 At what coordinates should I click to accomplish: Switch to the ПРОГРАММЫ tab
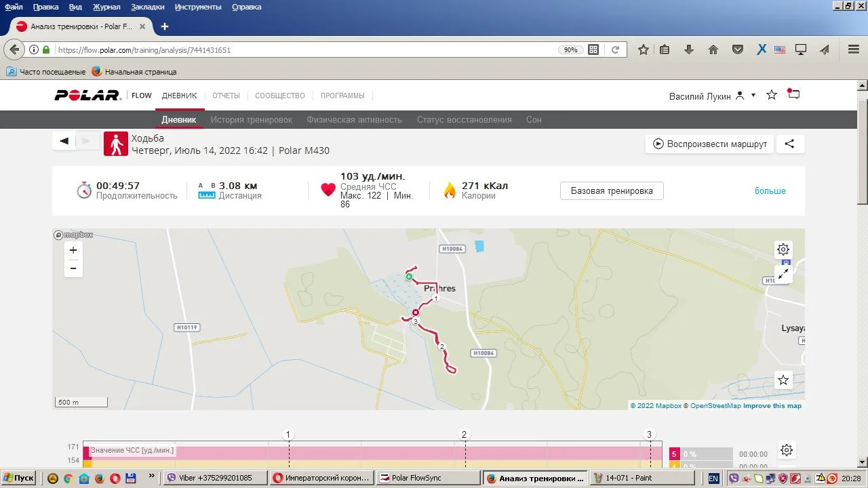[x=342, y=96]
